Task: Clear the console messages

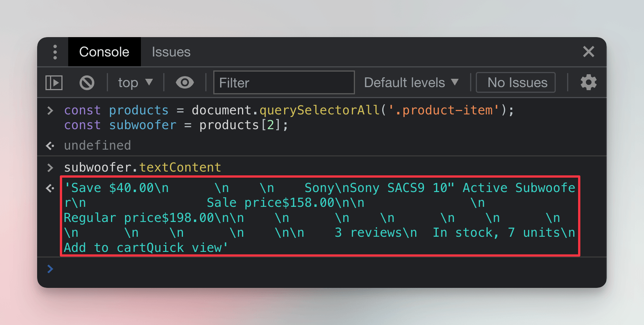Action: pyautogui.click(x=86, y=82)
